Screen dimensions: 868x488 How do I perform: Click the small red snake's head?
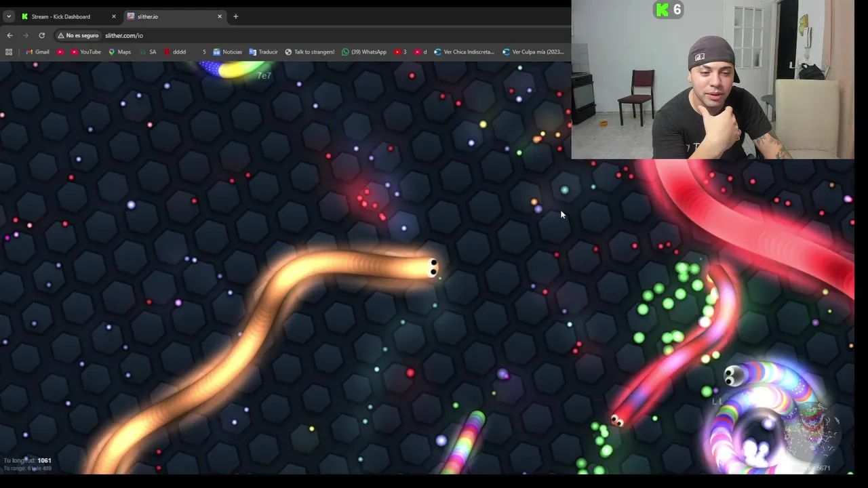click(618, 420)
